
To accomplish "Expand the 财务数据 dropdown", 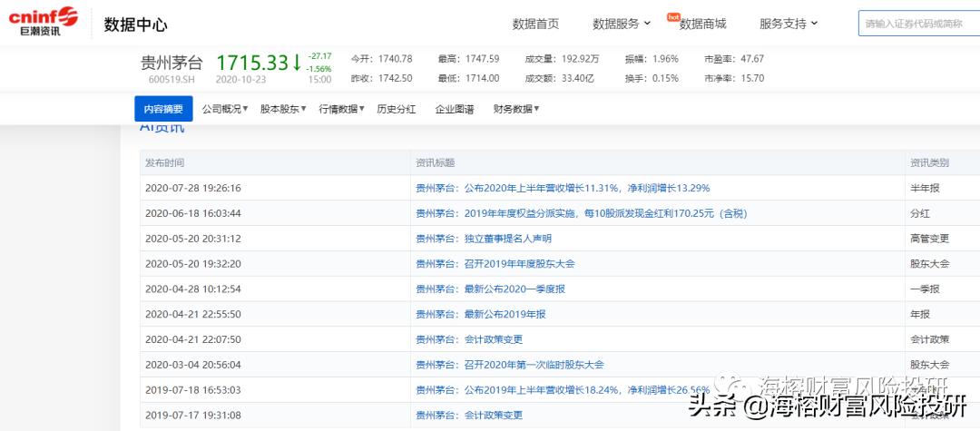I will click(x=516, y=109).
